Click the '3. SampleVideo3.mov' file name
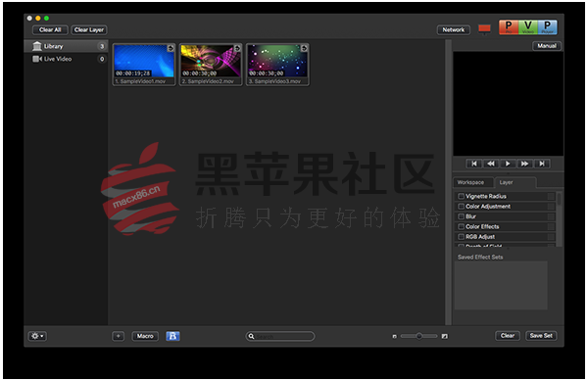 (274, 81)
